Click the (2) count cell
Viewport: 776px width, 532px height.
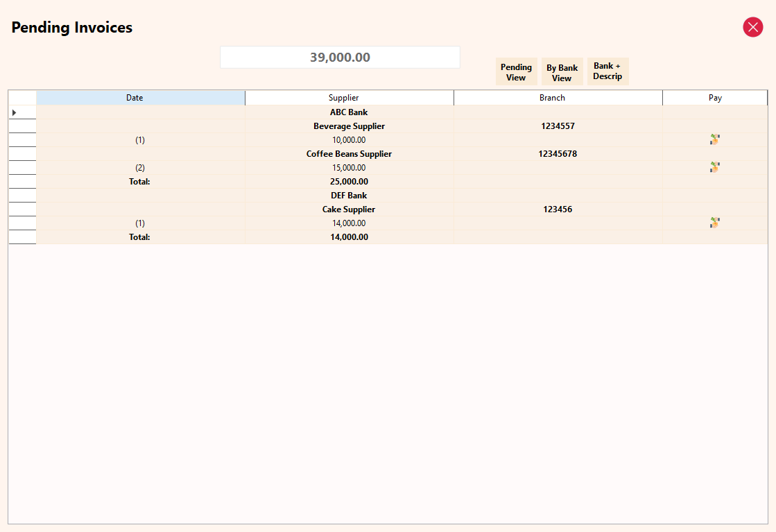click(x=140, y=168)
